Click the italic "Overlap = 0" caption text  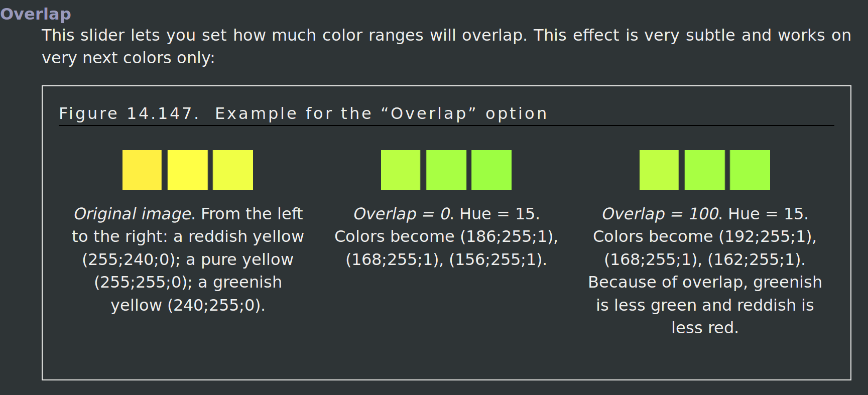point(403,214)
